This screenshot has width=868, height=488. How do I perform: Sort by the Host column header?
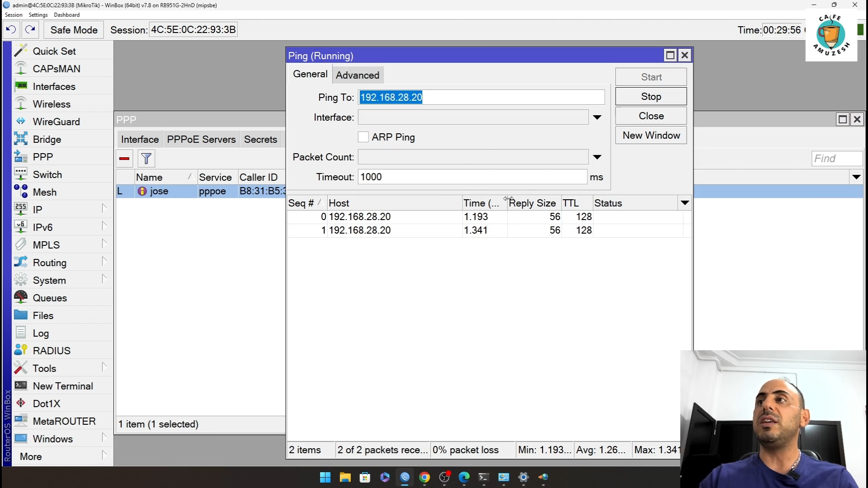click(x=395, y=203)
